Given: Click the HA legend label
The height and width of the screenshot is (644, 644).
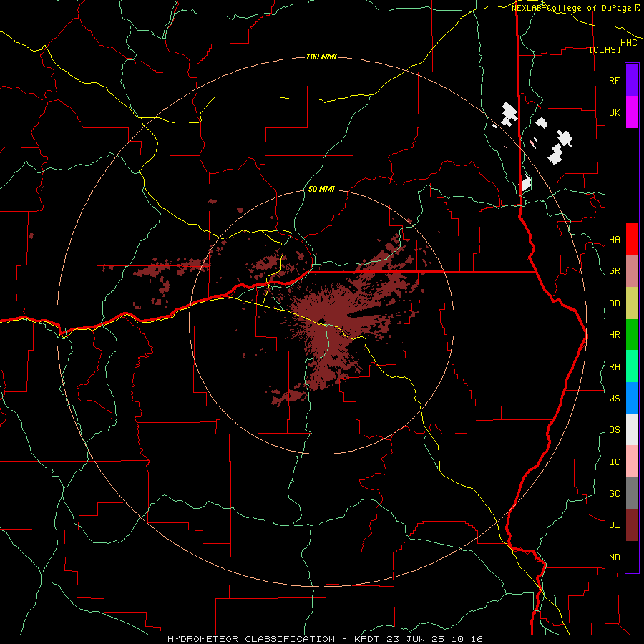Looking at the screenshot, I should pyautogui.click(x=614, y=240).
